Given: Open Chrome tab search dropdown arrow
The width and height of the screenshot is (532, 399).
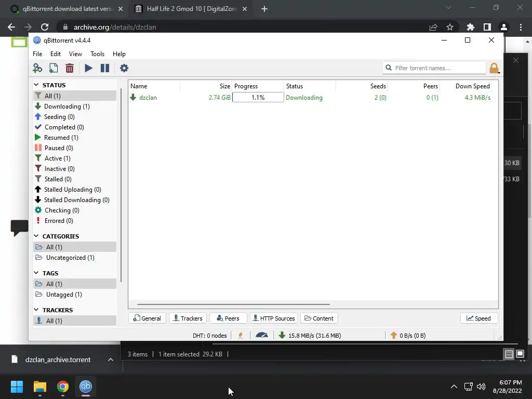Looking at the screenshot, I should coord(448,7).
